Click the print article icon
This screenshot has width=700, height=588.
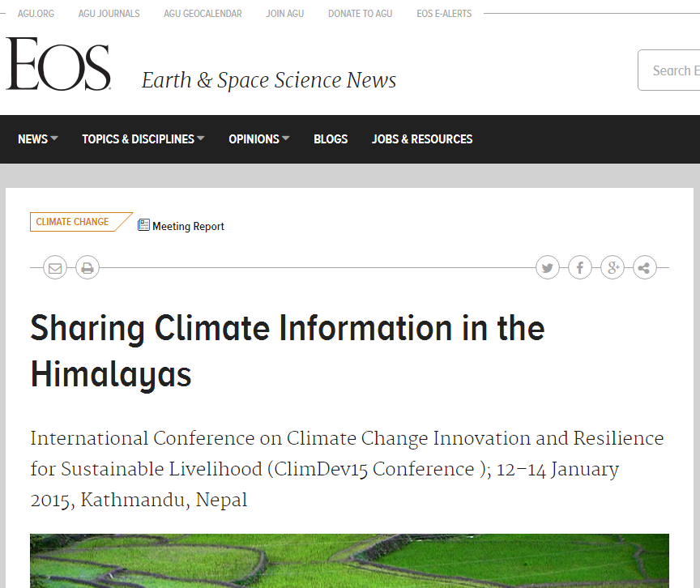coord(87,268)
